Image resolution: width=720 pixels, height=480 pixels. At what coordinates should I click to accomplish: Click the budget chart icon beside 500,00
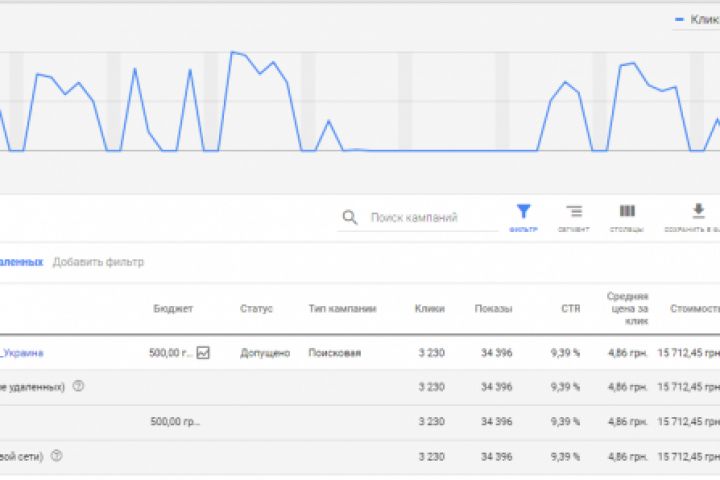tap(203, 353)
